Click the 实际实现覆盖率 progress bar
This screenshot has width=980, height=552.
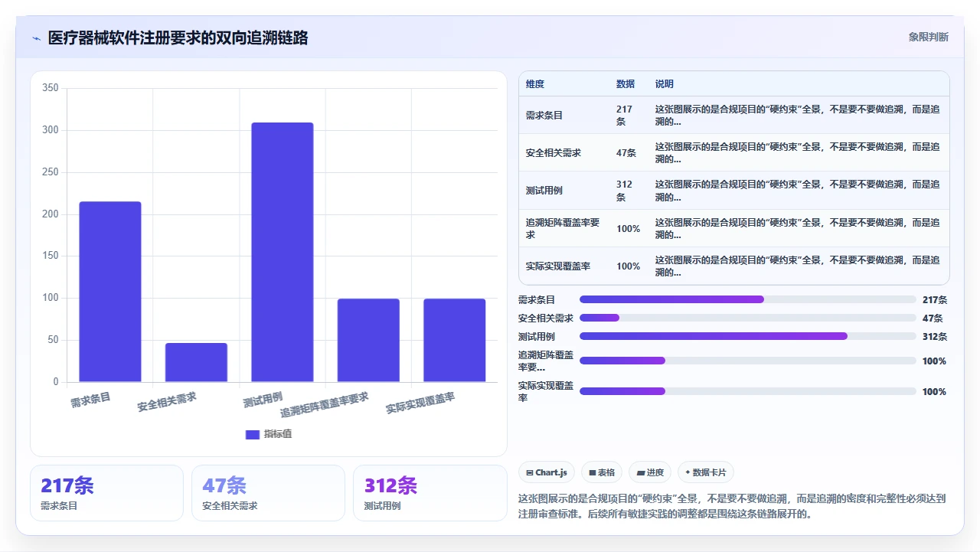pos(747,391)
